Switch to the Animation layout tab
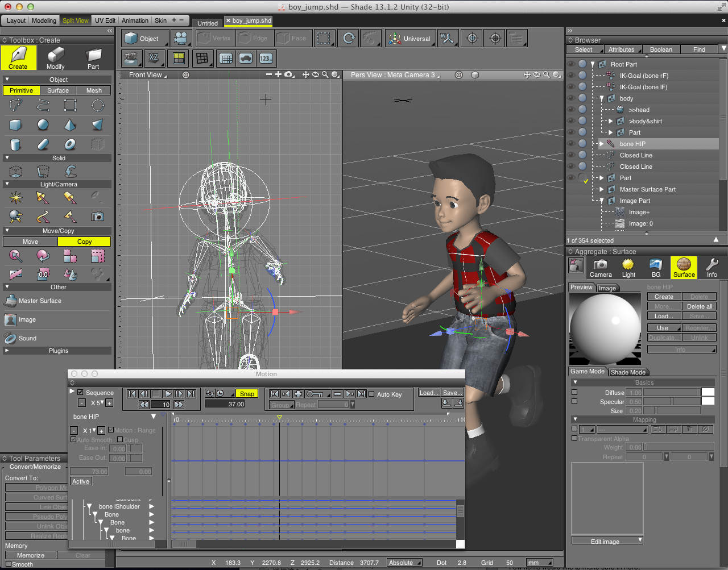Viewport: 728px width, 570px height. (x=135, y=20)
